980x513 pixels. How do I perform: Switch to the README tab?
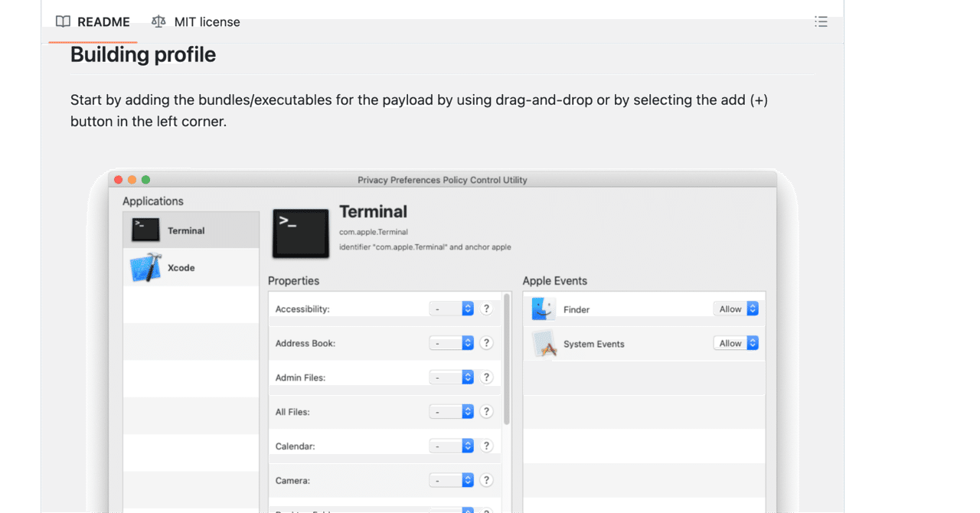(x=93, y=22)
